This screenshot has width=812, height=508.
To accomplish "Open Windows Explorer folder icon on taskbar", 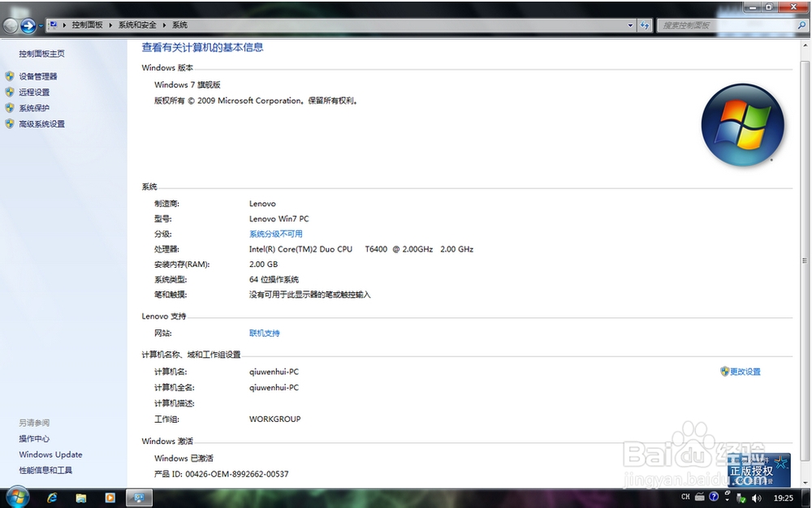I will 81,497.
